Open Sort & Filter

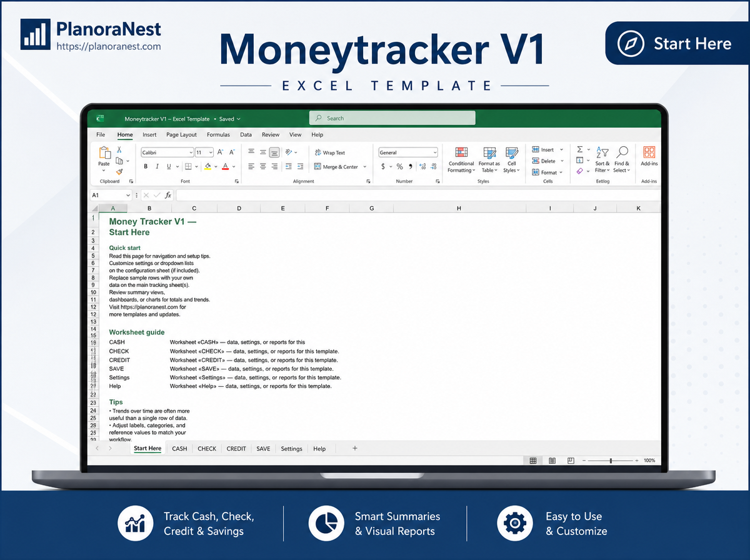(x=602, y=160)
